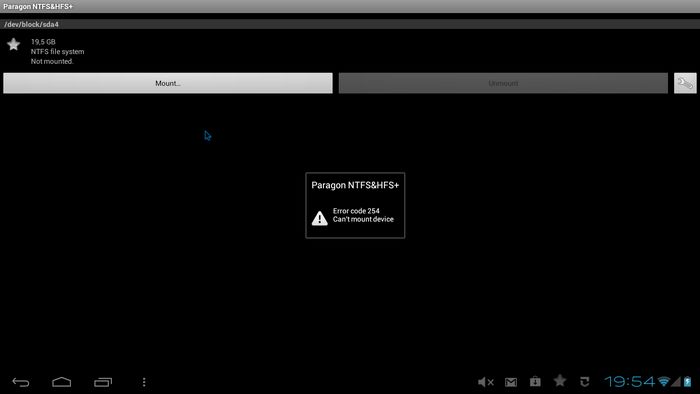Image resolution: width=700 pixels, height=394 pixels.
Task: Tap the star notification in status bar
Action: [x=560, y=381]
